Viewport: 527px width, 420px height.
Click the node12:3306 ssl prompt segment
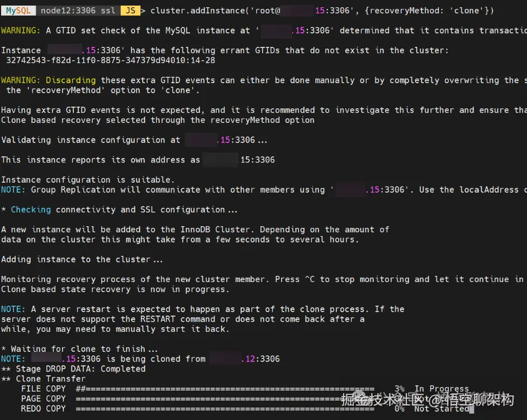click(78, 11)
